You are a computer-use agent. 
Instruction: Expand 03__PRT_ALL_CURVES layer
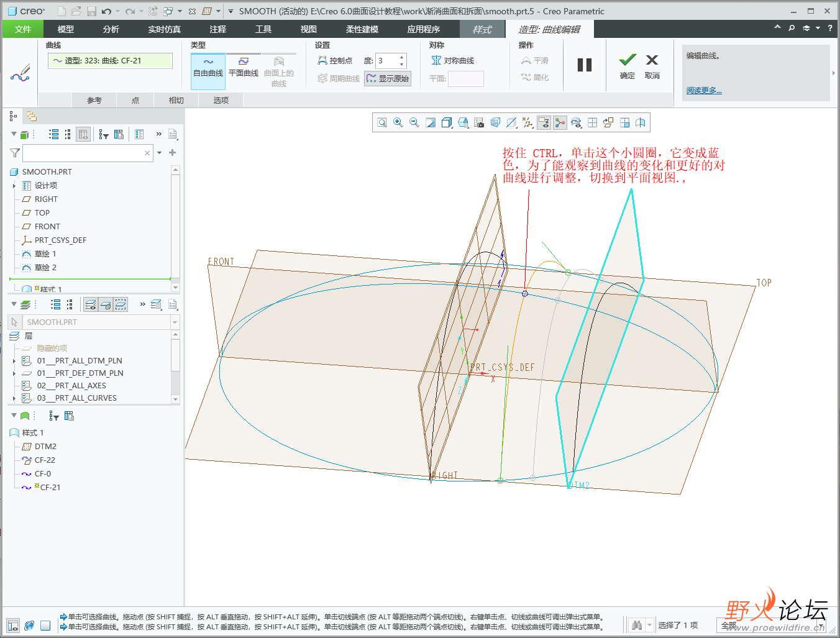[14, 398]
